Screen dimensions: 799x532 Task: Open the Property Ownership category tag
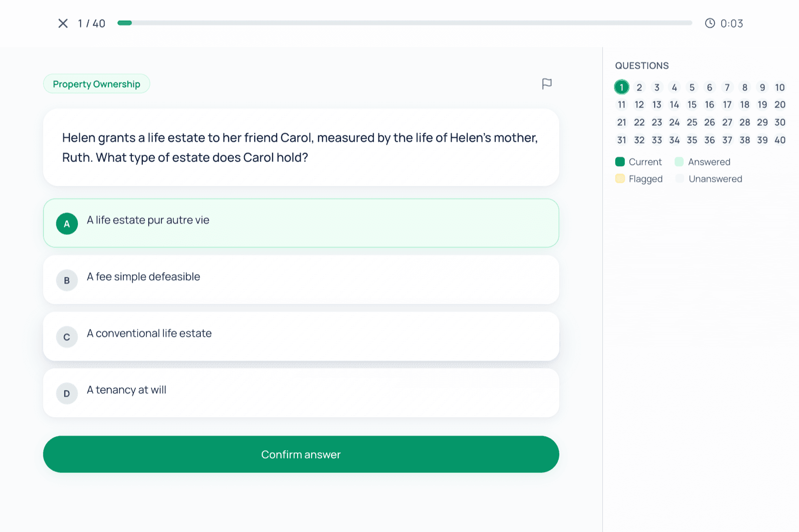pyautogui.click(x=96, y=84)
